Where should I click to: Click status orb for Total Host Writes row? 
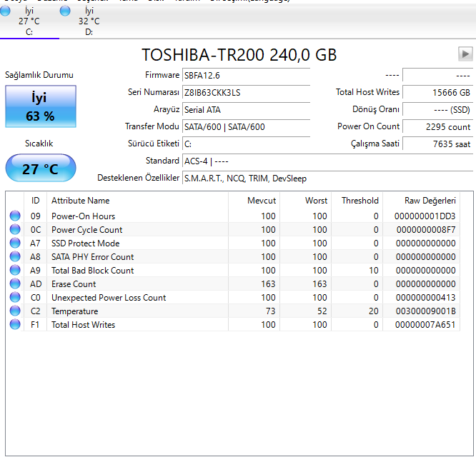click(x=15, y=324)
